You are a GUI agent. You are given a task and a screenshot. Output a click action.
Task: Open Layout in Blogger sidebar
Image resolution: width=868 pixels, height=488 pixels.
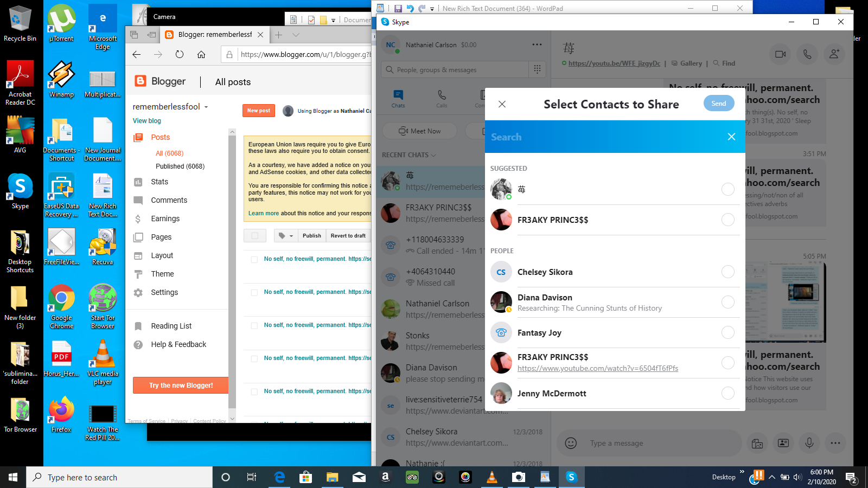tap(162, 255)
